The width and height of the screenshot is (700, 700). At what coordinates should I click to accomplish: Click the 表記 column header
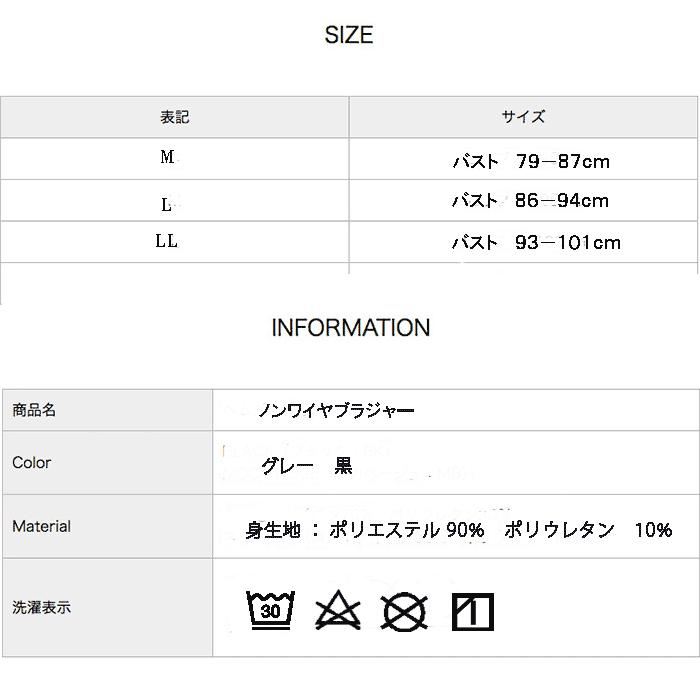(x=174, y=117)
